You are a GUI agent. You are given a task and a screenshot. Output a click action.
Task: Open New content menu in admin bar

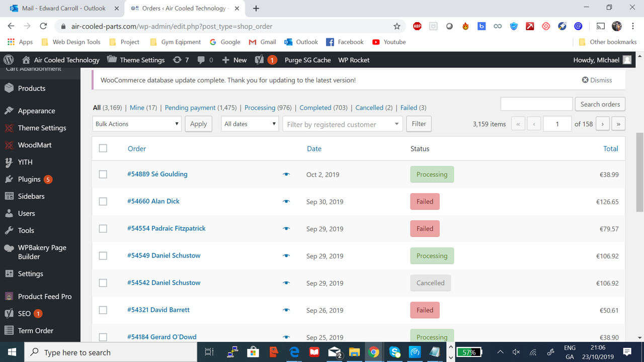point(234,60)
